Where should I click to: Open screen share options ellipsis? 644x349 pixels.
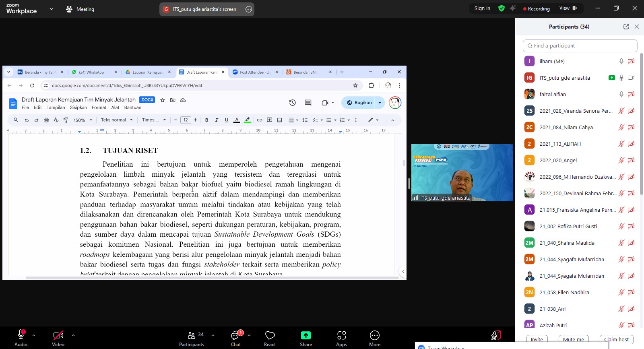click(249, 9)
